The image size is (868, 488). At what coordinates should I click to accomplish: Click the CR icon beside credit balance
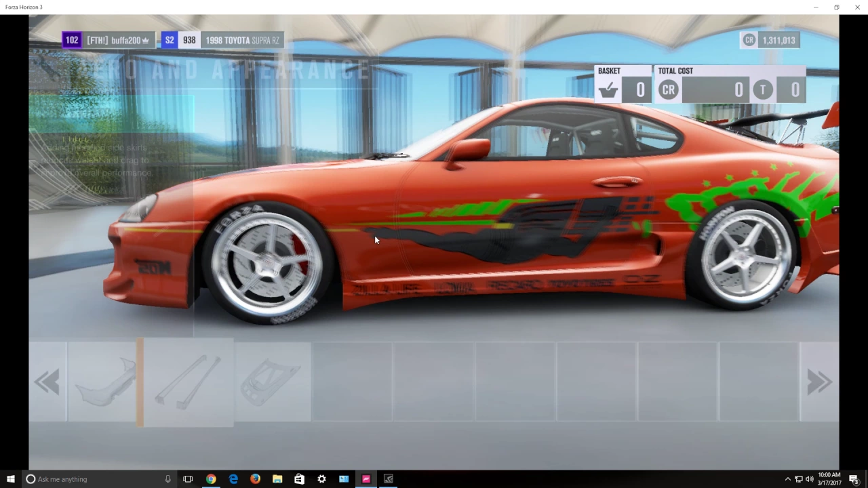click(749, 40)
